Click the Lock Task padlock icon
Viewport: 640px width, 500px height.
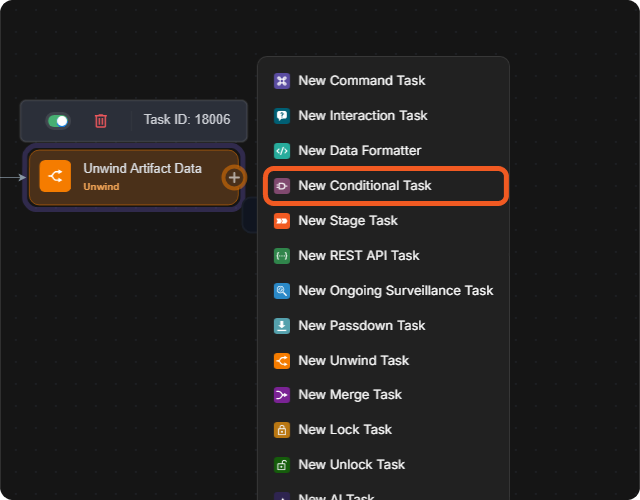coord(282,430)
